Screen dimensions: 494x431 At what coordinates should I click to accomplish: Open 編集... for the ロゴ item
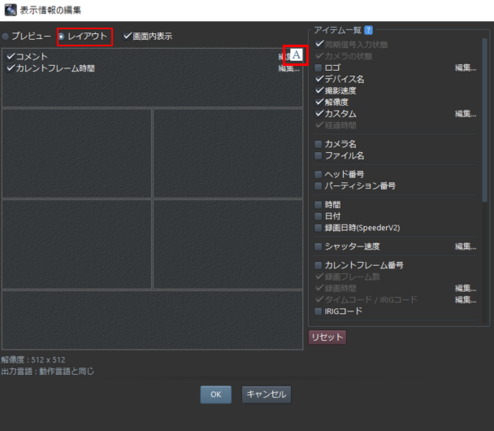[x=466, y=68]
